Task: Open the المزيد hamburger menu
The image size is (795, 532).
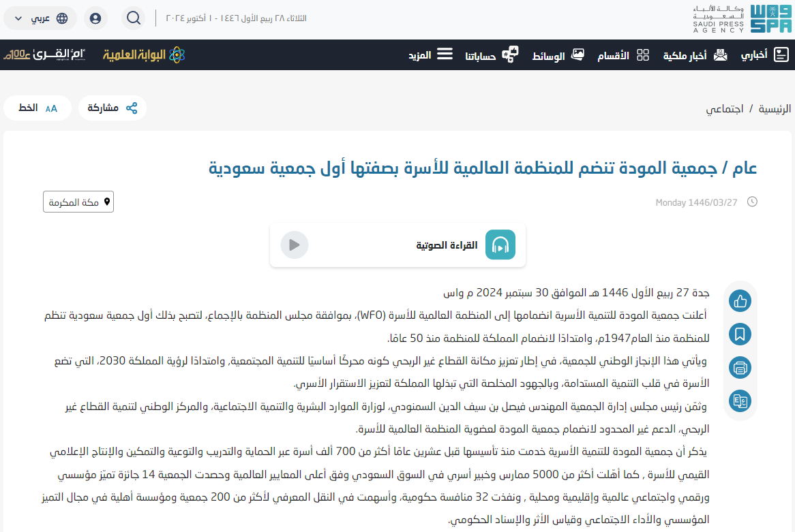Action: [x=430, y=54]
